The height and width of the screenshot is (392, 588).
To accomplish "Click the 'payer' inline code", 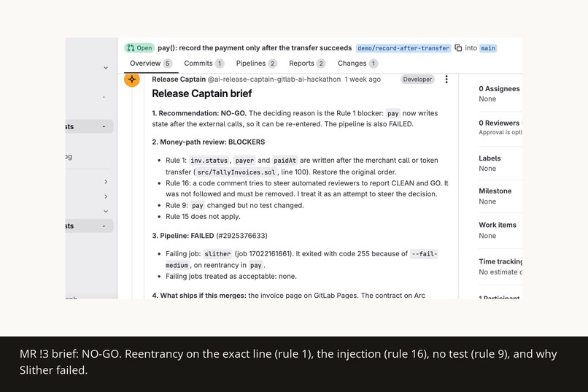I will coord(244,161).
